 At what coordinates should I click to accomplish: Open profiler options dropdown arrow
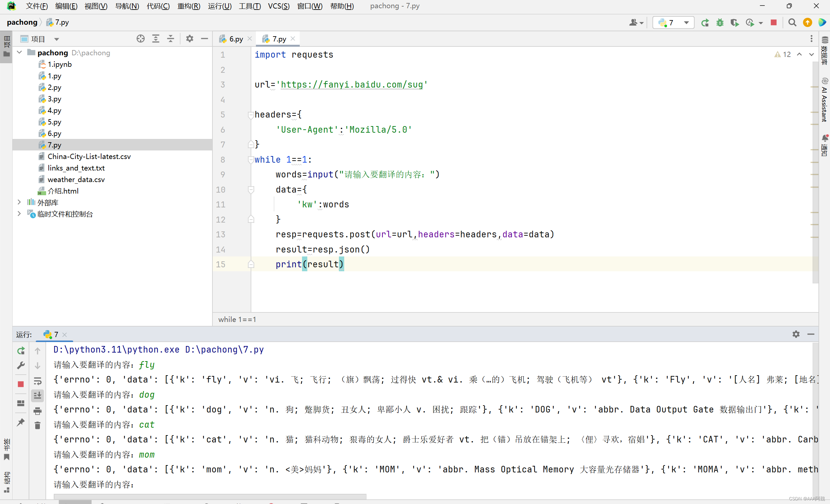[x=761, y=23]
